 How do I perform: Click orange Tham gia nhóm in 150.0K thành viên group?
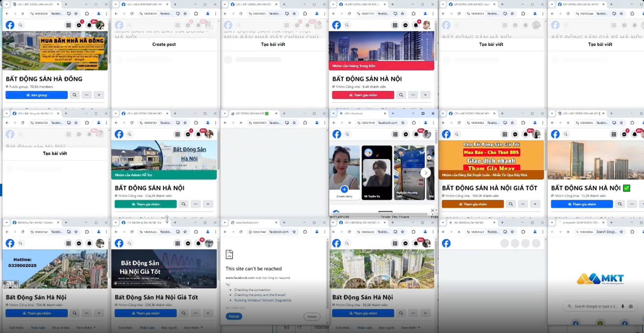473,204
